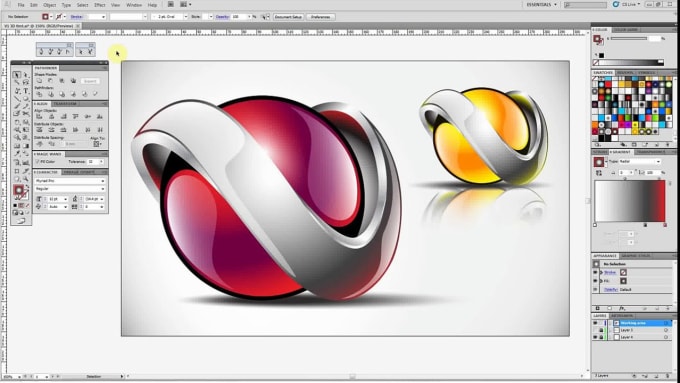Image resolution: width=680 pixels, height=383 pixels.
Task: Click the Expand button in Pathfinder
Action: (90, 81)
